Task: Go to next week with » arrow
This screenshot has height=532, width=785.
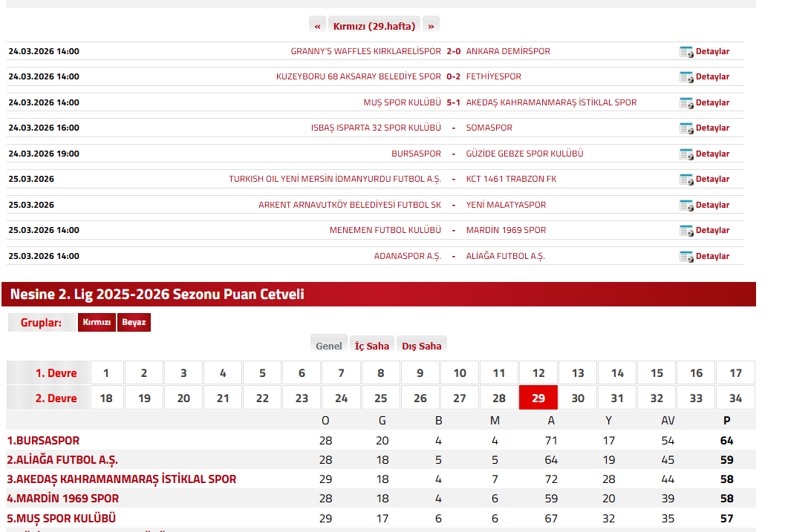Action: pyautogui.click(x=431, y=26)
